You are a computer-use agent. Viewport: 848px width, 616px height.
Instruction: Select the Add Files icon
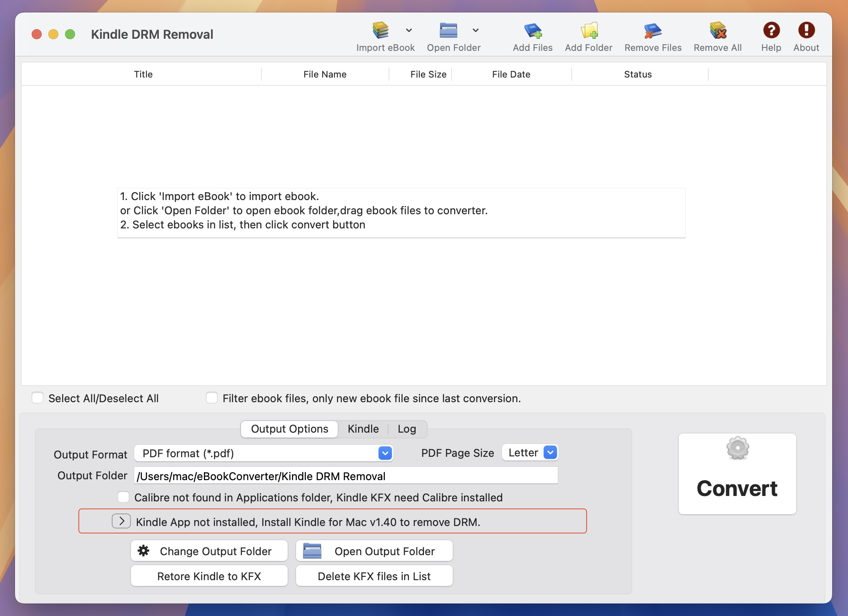(x=532, y=31)
